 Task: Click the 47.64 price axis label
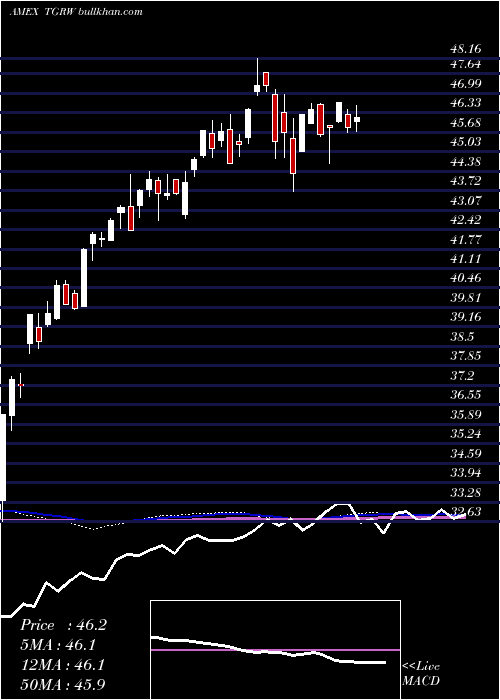465,64
